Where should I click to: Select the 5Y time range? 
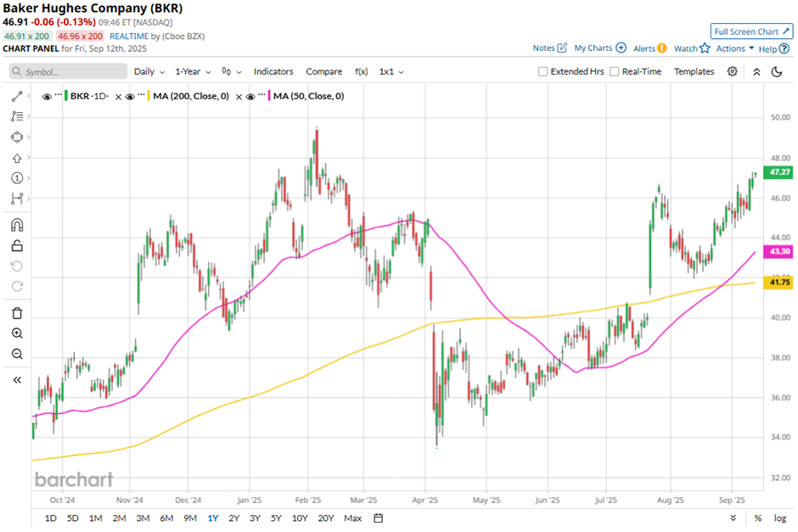(x=276, y=518)
